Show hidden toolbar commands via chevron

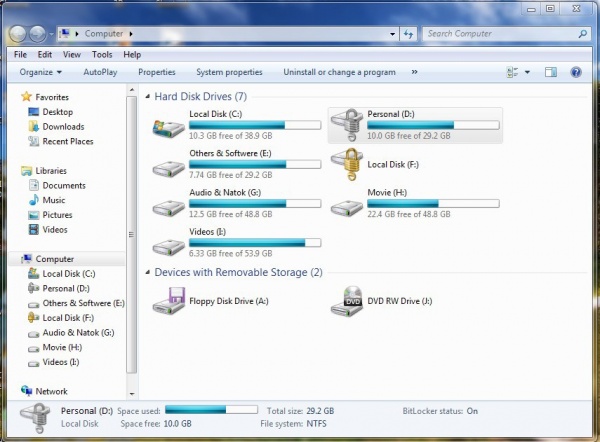tap(414, 72)
